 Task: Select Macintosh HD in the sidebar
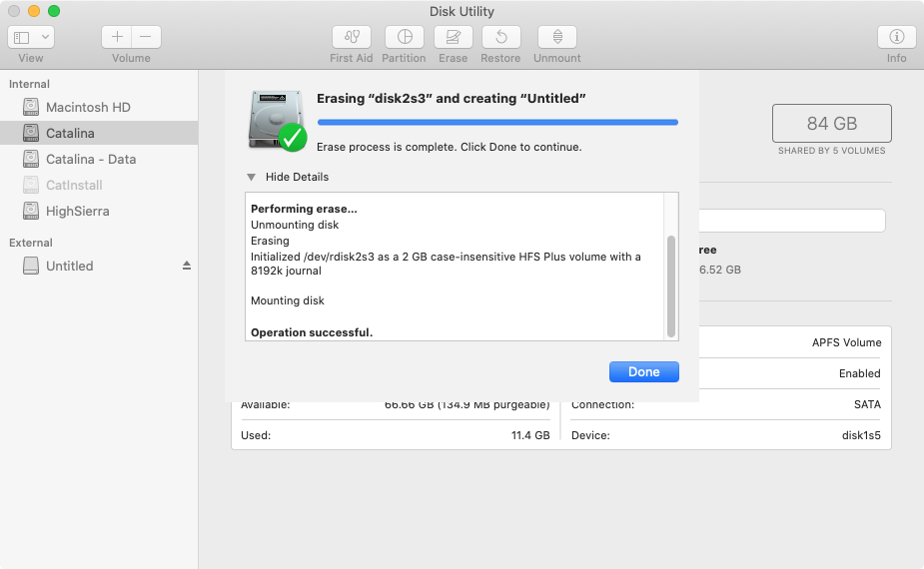(x=99, y=107)
